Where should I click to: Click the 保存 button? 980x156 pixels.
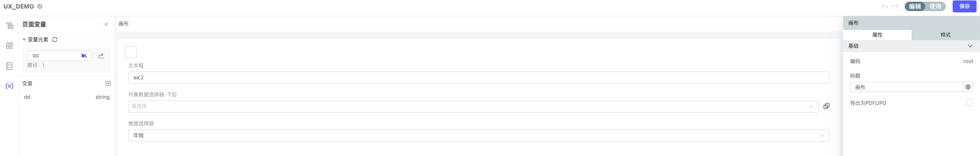(x=964, y=6)
